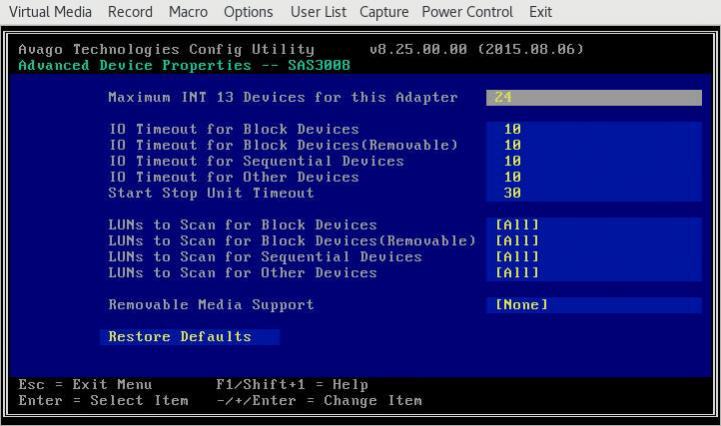This screenshot has height=426, width=721.
Task: Select the Maximum INT 13 Devices value field
Action: click(x=594, y=98)
